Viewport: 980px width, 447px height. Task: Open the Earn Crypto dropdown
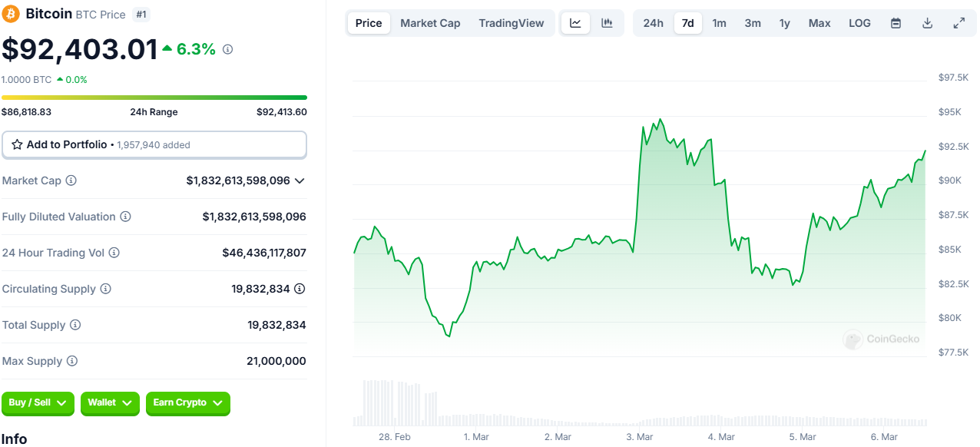click(x=187, y=403)
